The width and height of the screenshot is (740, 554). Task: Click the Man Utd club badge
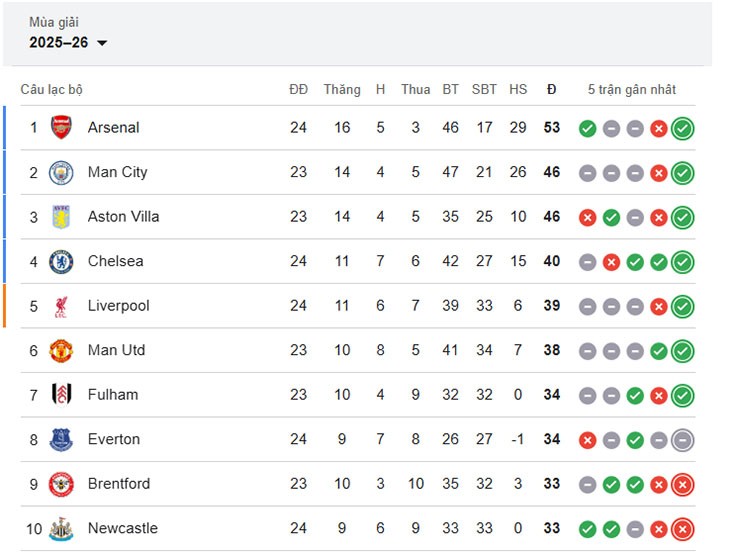point(61,350)
